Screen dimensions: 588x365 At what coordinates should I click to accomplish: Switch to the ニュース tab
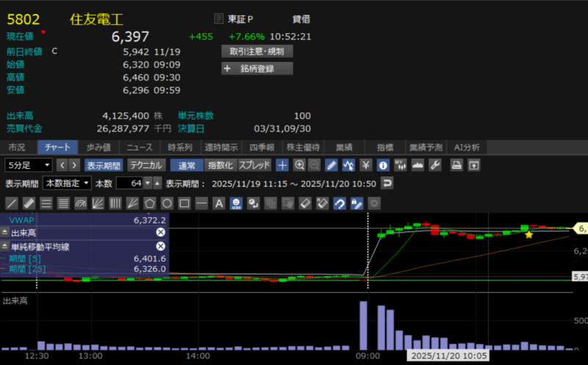tap(139, 147)
